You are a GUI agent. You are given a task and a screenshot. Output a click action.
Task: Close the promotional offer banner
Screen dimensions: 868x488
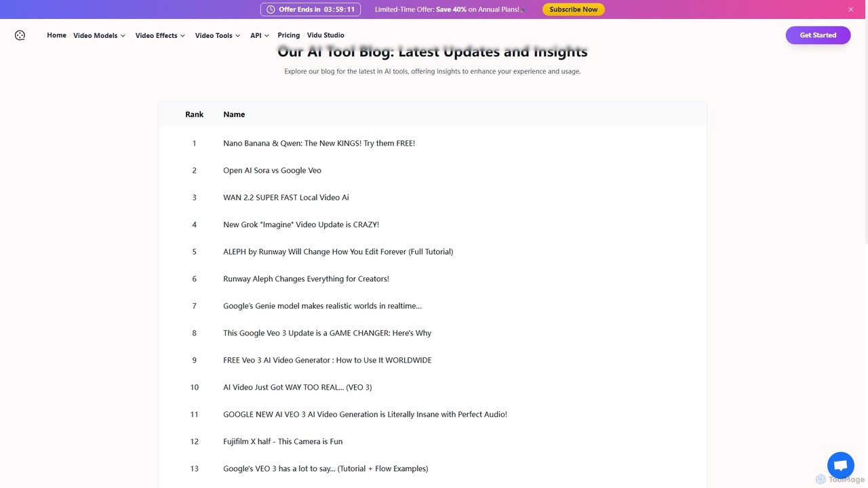click(850, 9)
